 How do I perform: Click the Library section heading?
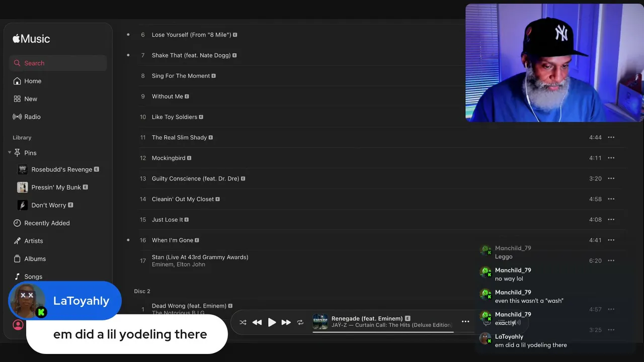click(22, 138)
